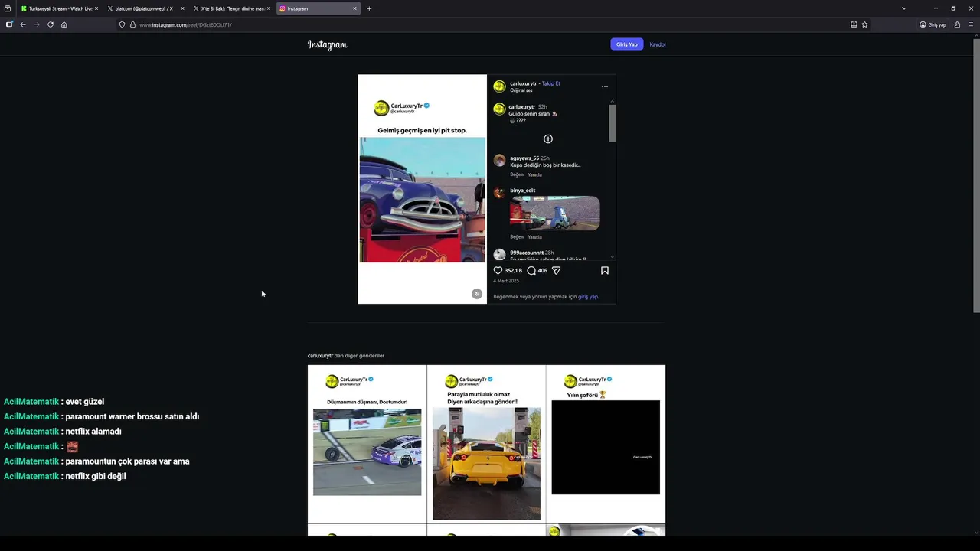Click the page vertical scrollbar
This screenshot has height=551, width=980.
pos(975,176)
